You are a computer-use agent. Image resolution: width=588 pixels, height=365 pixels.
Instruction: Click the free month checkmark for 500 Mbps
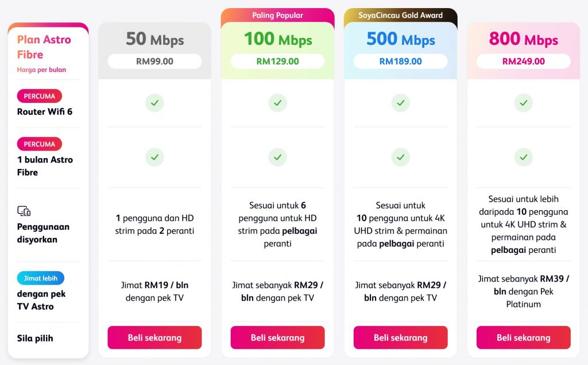(400, 157)
